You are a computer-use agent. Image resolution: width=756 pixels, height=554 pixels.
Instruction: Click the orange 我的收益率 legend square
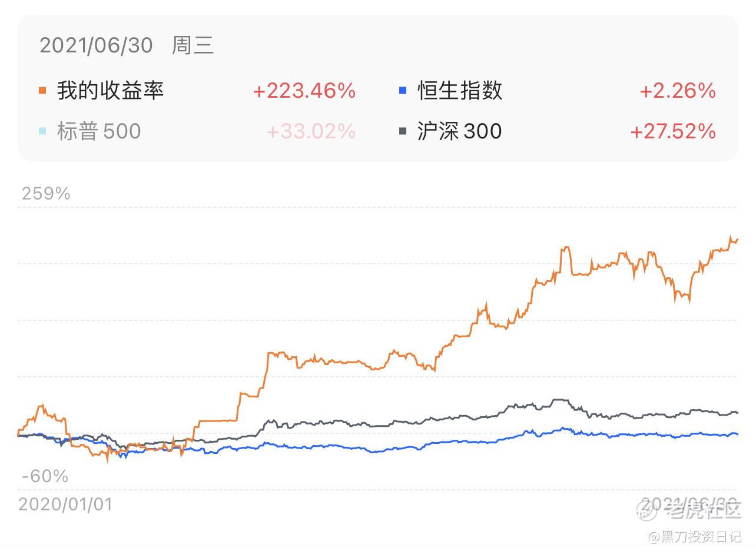pos(42,91)
